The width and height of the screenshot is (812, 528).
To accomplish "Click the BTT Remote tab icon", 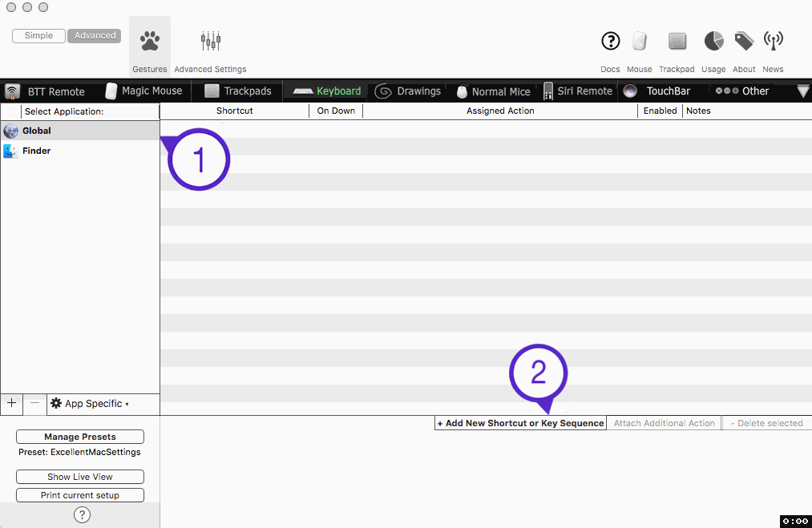I will (13, 91).
